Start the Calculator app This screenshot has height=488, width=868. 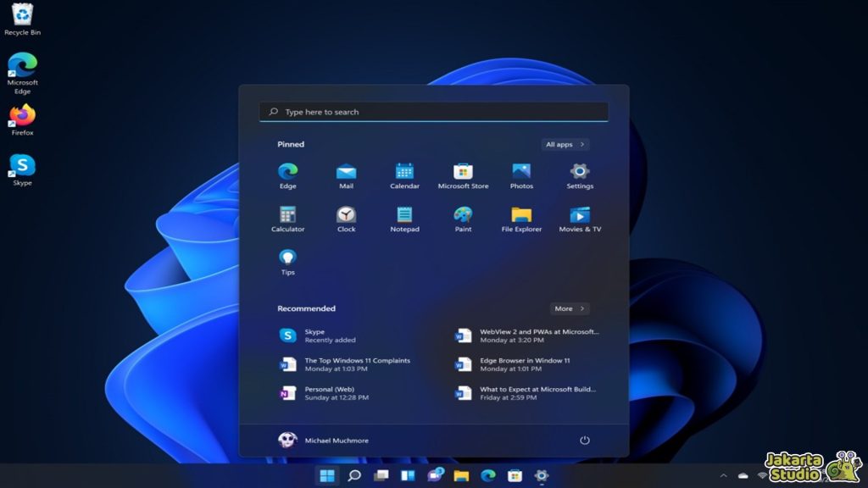(x=288, y=219)
